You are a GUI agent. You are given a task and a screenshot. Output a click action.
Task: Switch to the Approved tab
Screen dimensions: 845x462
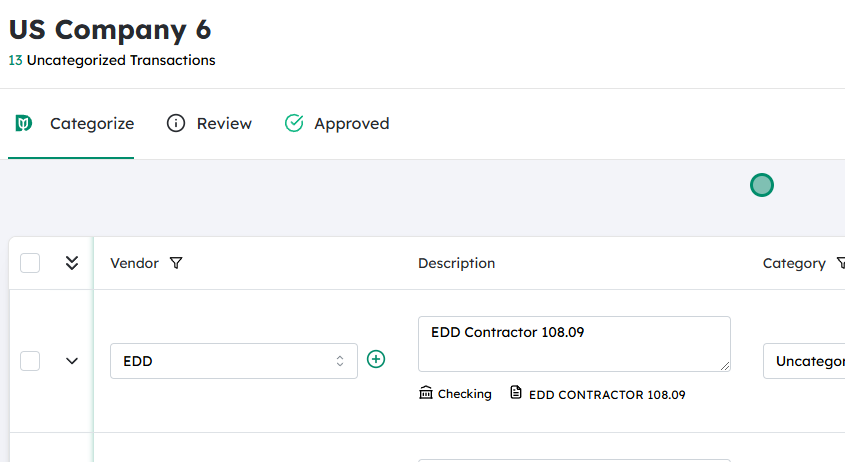tap(351, 124)
